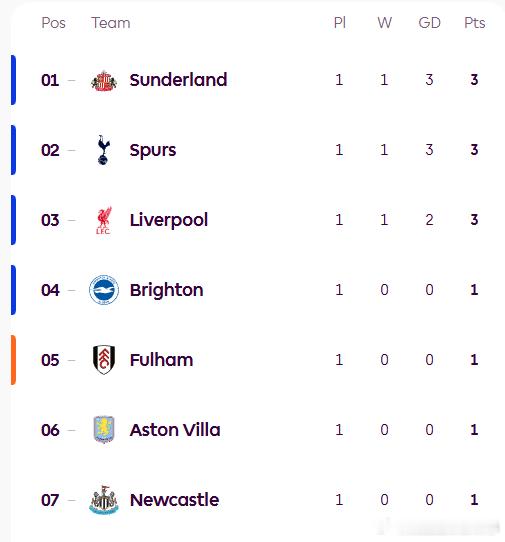
Task: Click the Fulham shield crest
Action: point(104,360)
